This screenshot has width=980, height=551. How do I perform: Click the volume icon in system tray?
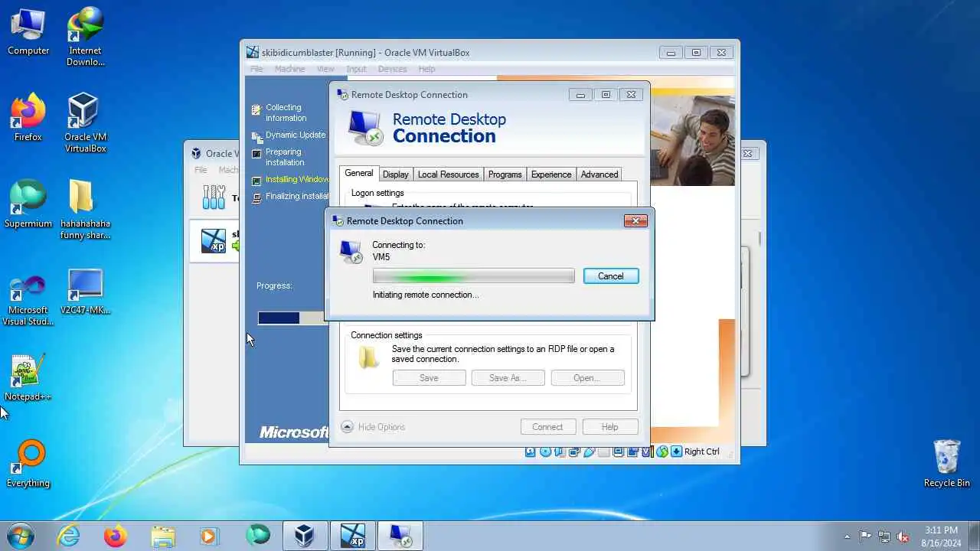(x=903, y=536)
